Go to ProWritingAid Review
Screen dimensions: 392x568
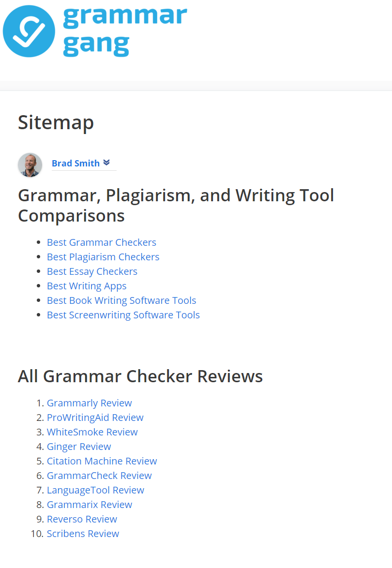95,418
